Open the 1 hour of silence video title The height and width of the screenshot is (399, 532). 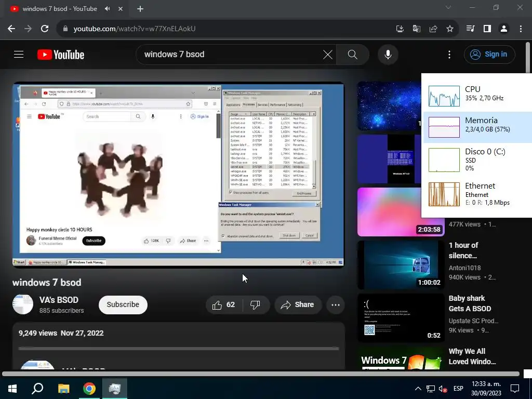point(463,250)
